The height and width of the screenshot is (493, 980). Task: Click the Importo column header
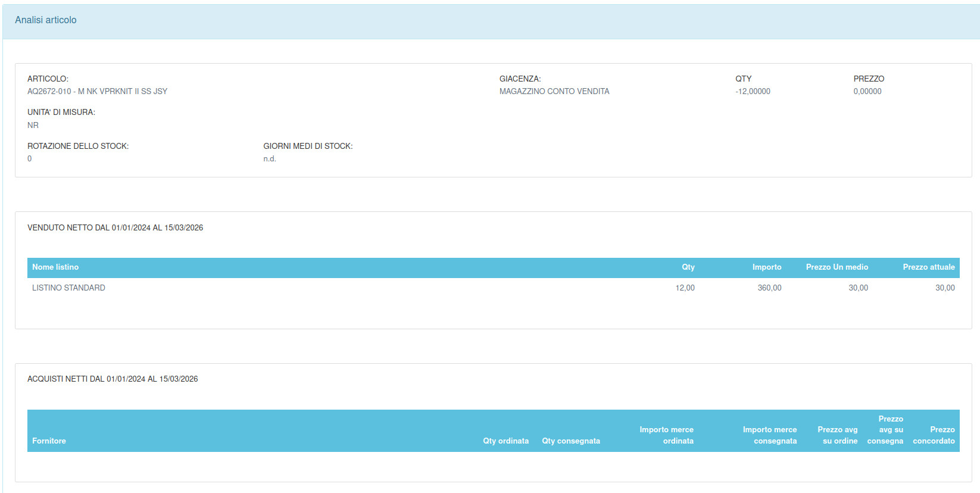point(766,267)
